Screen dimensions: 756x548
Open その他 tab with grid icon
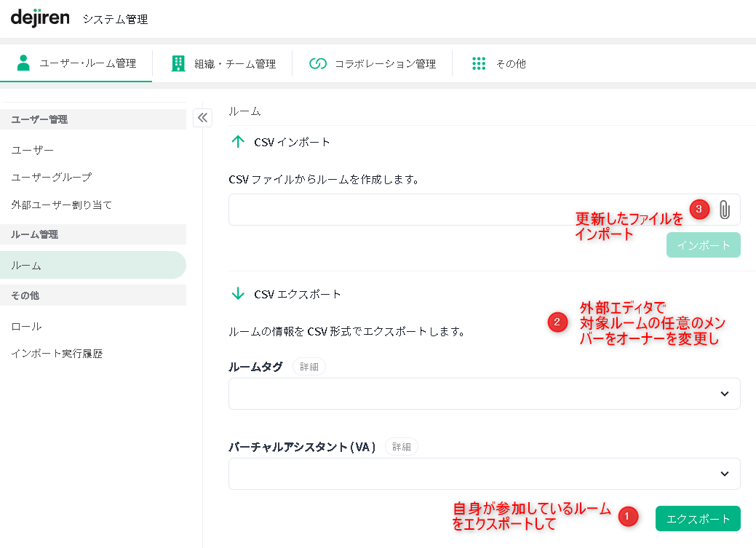pos(498,64)
